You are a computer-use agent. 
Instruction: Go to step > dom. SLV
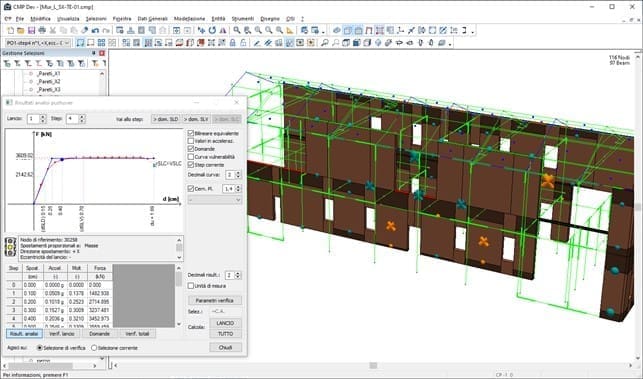pos(196,119)
